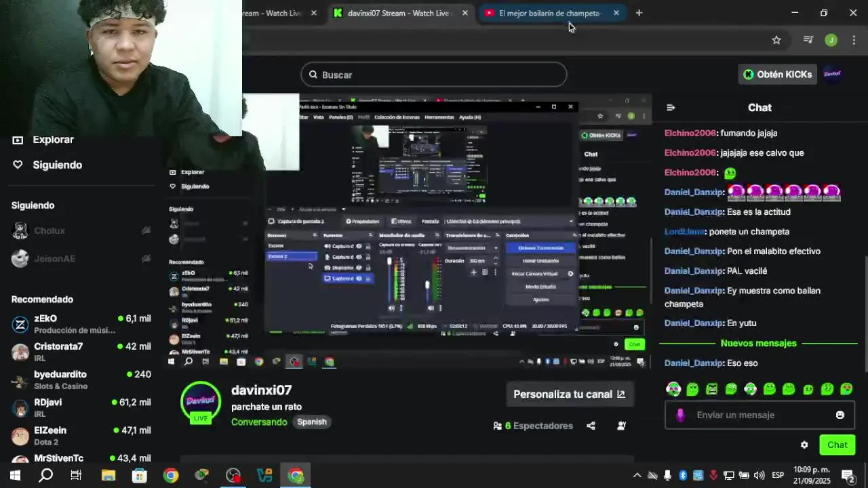Open Task View on the taskbar
The image size is (868, 488).
77,475
